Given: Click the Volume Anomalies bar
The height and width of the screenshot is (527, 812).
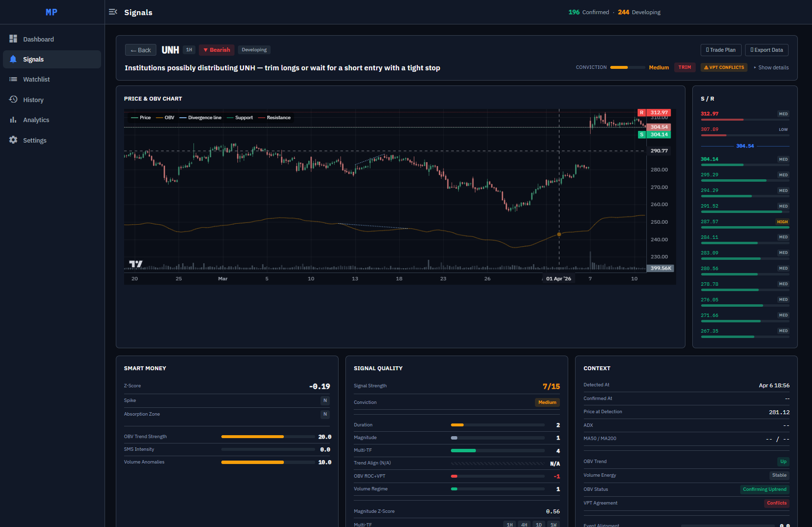Looking at the screenshot, I should click(x=268, y=462).
